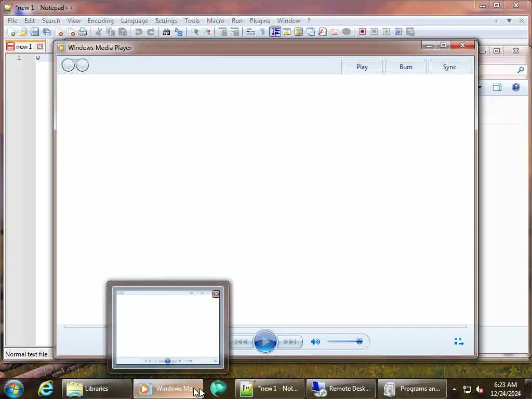
Task: Click the Close All toolbar icon
Action: point(71,32)
